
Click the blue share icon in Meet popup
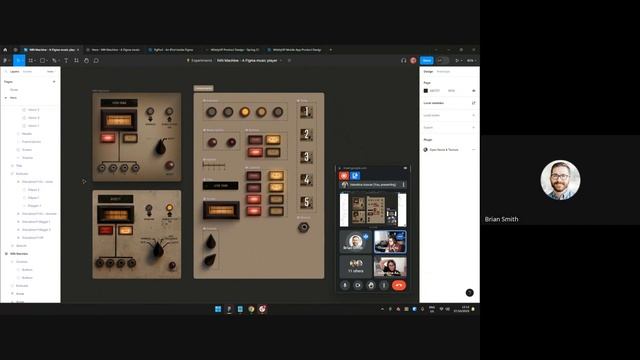pos(355,176)
